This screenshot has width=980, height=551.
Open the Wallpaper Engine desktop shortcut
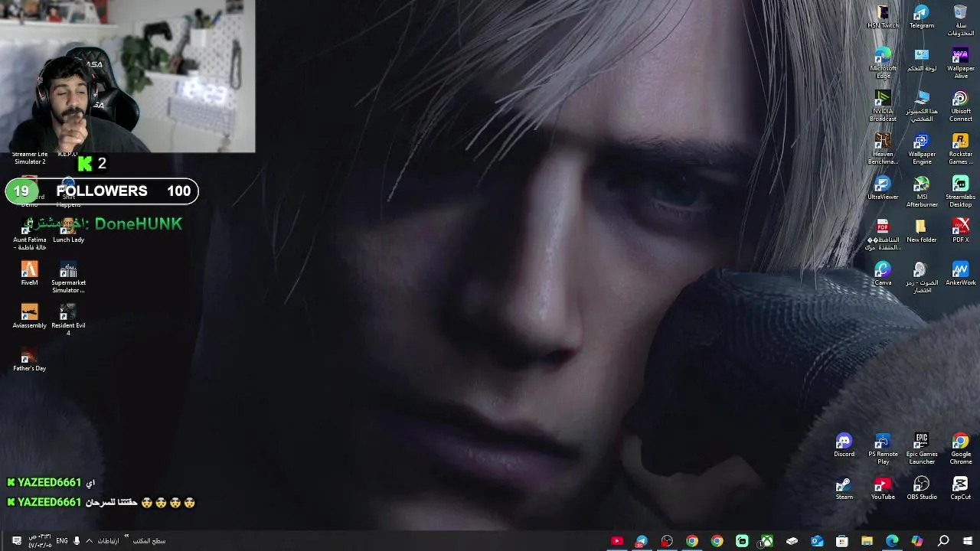click(921, 148)
